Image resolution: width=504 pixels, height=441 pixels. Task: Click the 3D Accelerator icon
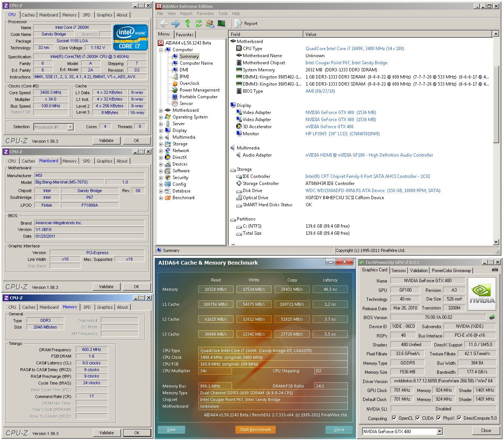click(239, 127)
